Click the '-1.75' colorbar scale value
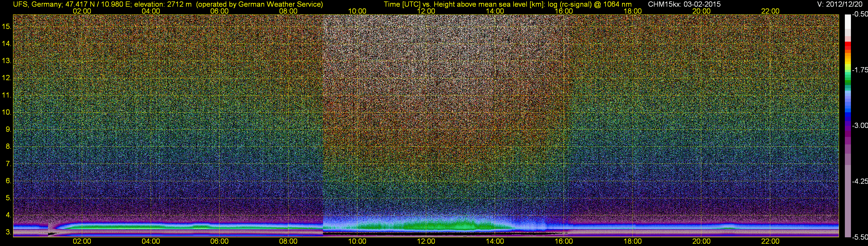The image size is (868, 246). point(860,70)
